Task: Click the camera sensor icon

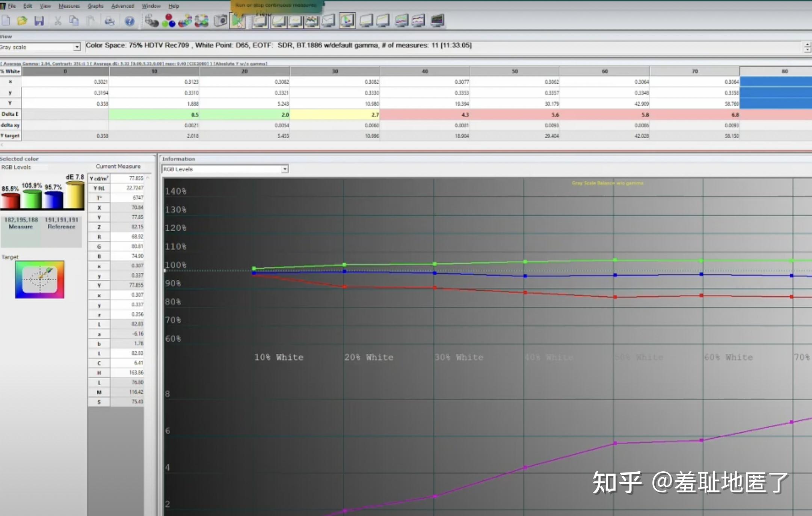Action: tap(220, 21)
